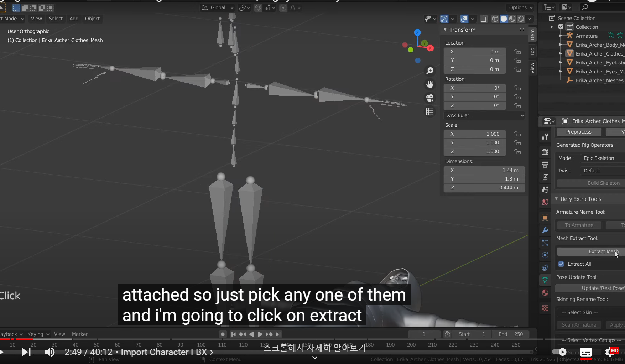Click the Update 'Rest Pose' button

590,288
